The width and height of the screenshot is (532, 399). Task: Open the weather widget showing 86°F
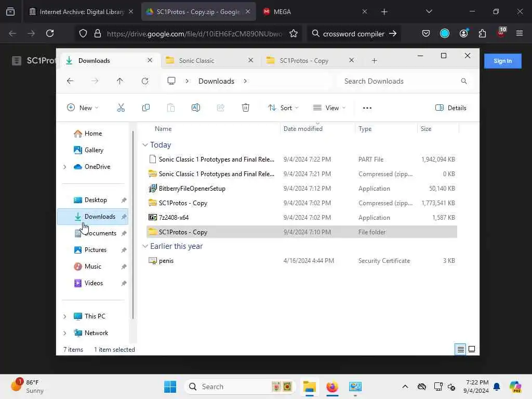tap(28, 387)
